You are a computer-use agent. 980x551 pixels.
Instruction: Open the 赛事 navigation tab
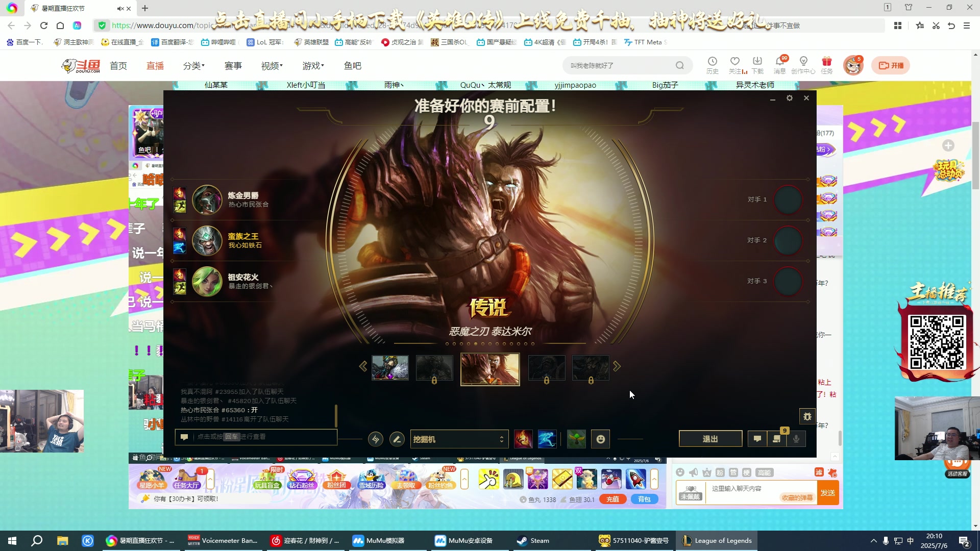click(x=233, y=66)
